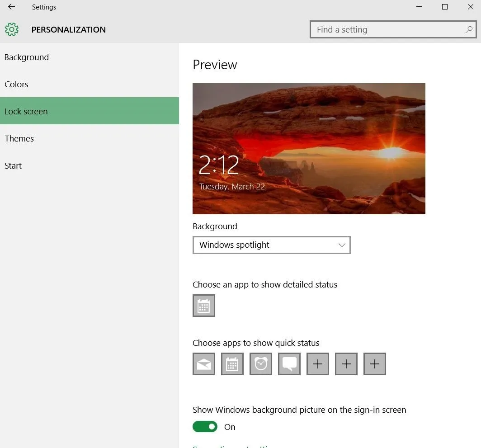Image resolution: width=481 pixels, height=448 pixels.
Task: Close the Settings window
Action: pos(470,7)
